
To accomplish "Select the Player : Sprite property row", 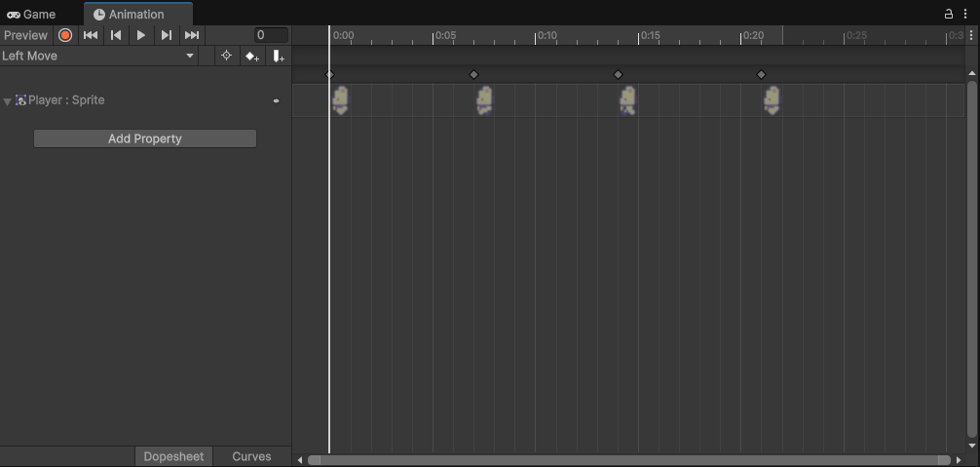I will tap(145, 100).
